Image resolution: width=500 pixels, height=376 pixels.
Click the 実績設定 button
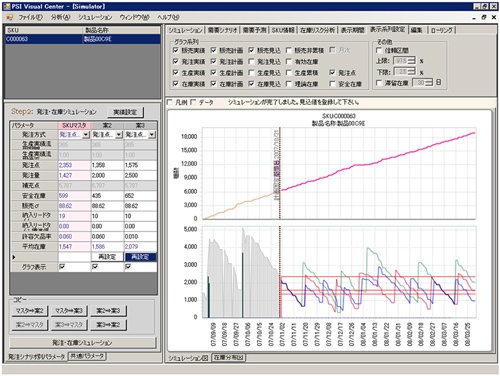[125, 112]
